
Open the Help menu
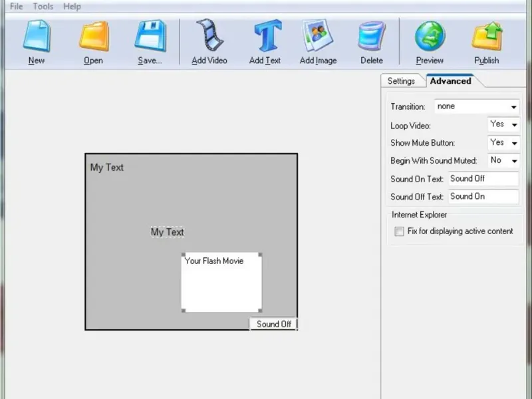pos(72,7)
